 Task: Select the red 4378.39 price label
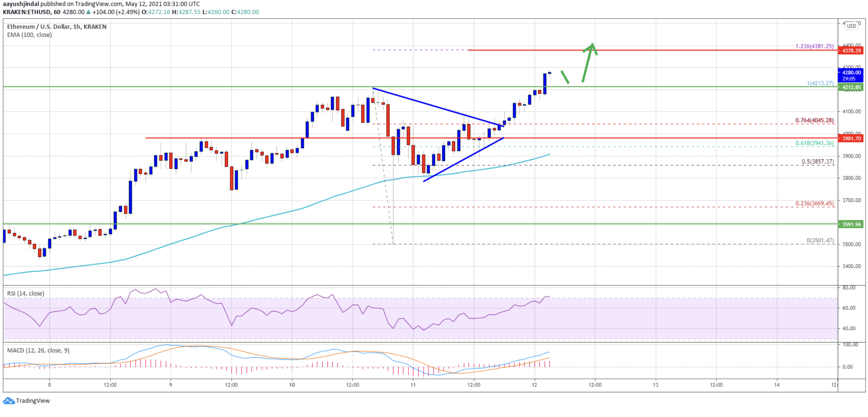click(x=850, y=50)
